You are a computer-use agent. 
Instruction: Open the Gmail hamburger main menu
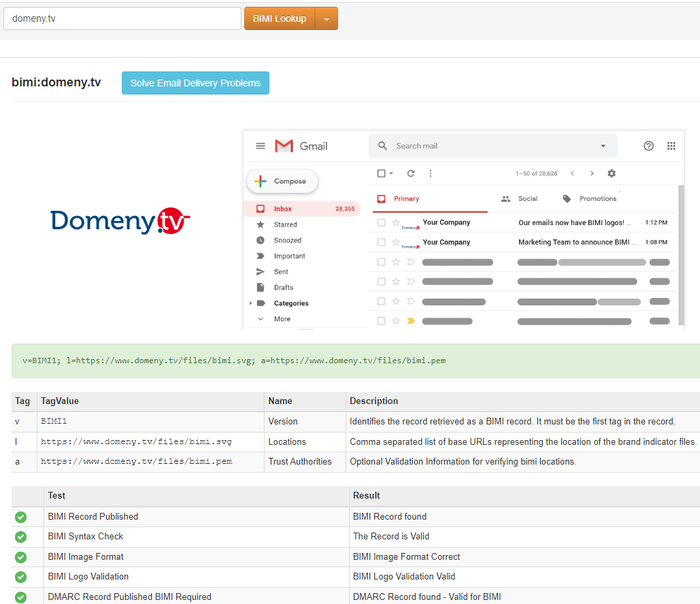[x=261, y=146]
